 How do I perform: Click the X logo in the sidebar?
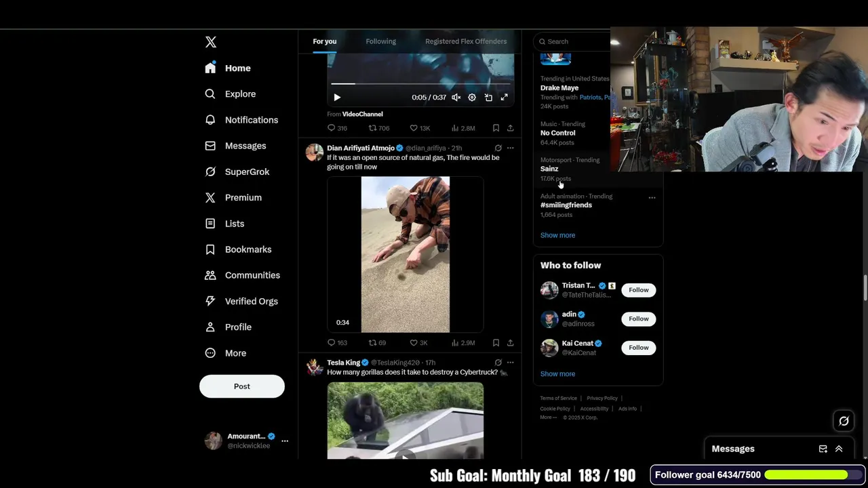click(x=211, y=42)
